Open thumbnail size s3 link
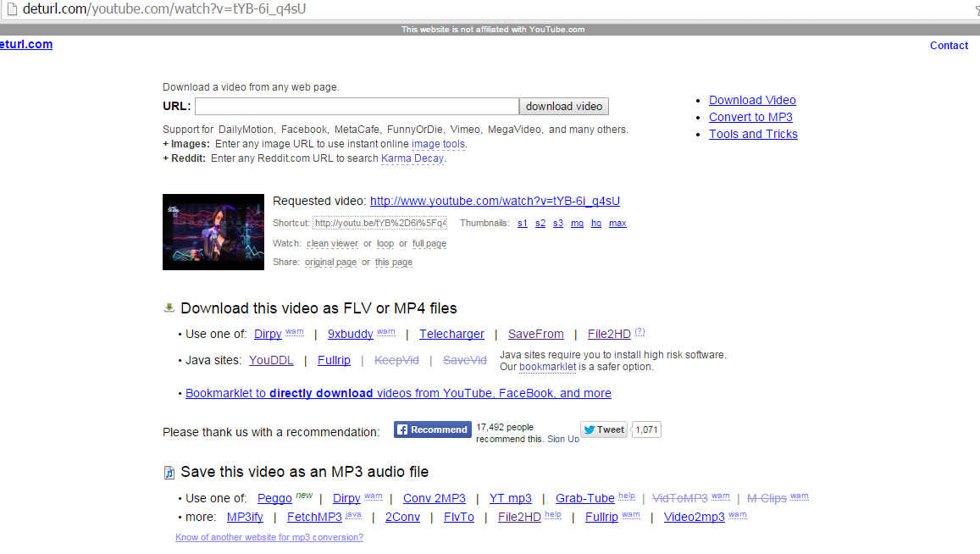 pos(558,224)
